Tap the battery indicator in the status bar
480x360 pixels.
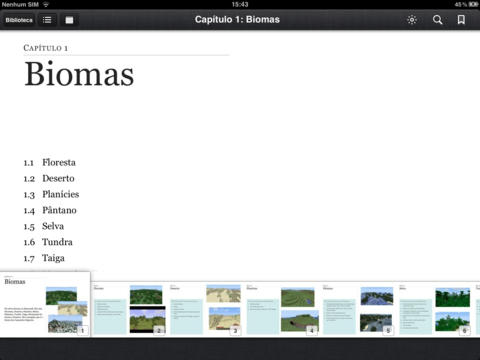tap(473, 5)
